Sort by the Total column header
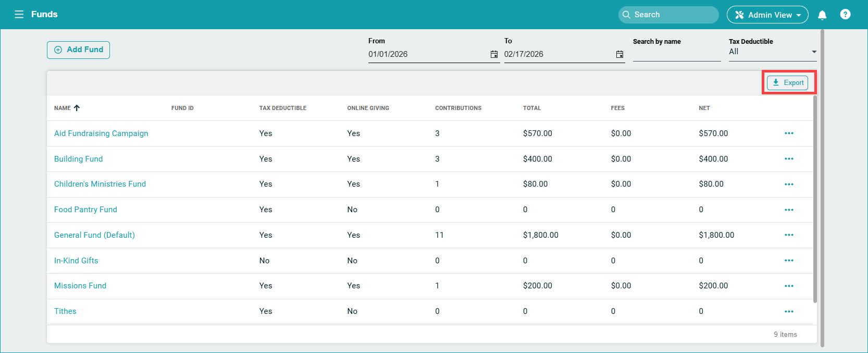This screenshot has width=868, height=353. (531, 108)
